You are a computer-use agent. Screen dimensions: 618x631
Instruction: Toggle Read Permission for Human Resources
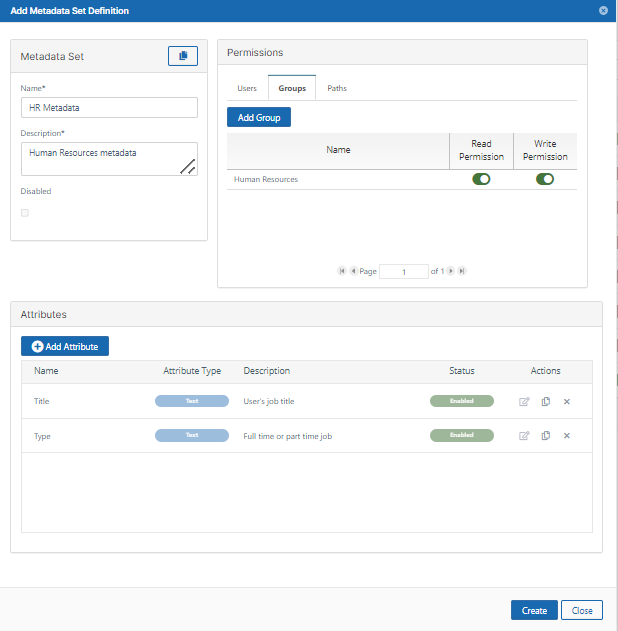(481, 179)
